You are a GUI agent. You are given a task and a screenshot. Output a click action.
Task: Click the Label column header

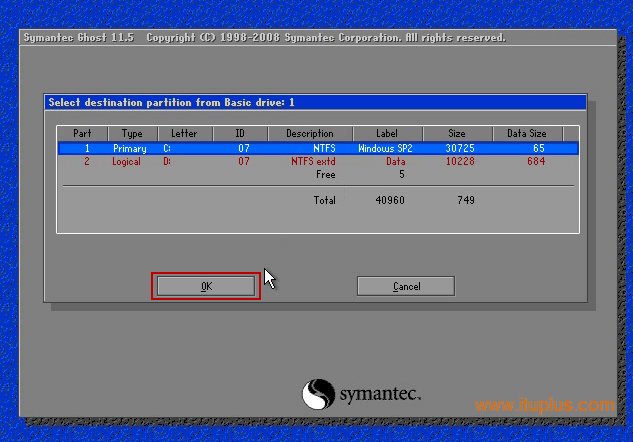pos(387,134)
